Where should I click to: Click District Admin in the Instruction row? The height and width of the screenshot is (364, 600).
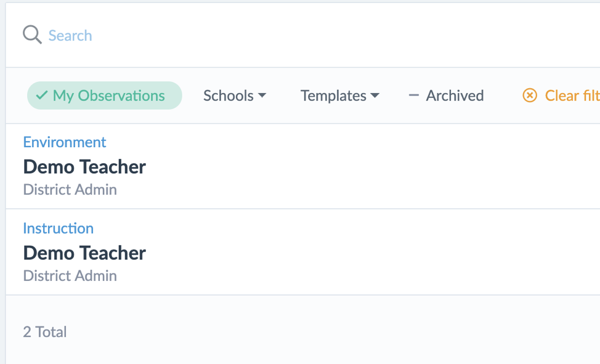tap(70, 276)
